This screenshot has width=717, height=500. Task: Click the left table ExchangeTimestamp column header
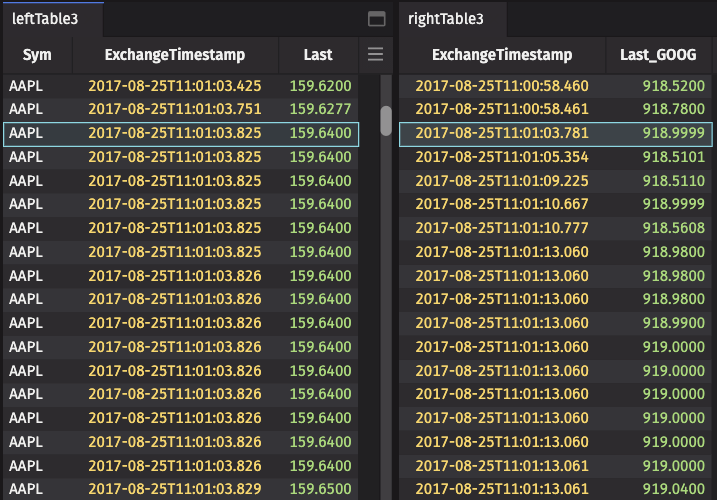point(175,55)
